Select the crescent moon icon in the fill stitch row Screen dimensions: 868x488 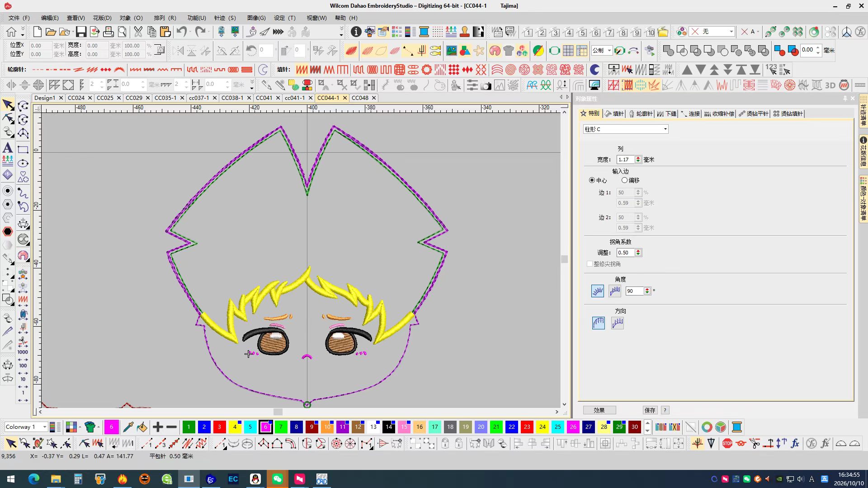595,70
